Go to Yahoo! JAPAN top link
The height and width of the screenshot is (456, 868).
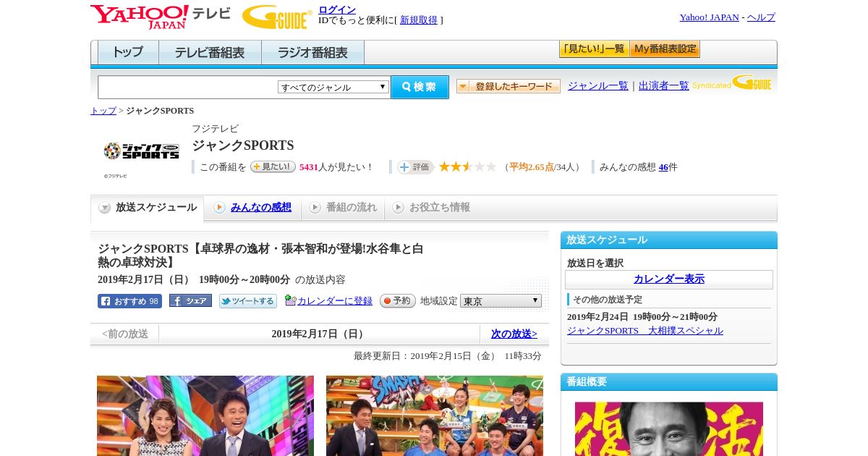(x=709, y=17)
